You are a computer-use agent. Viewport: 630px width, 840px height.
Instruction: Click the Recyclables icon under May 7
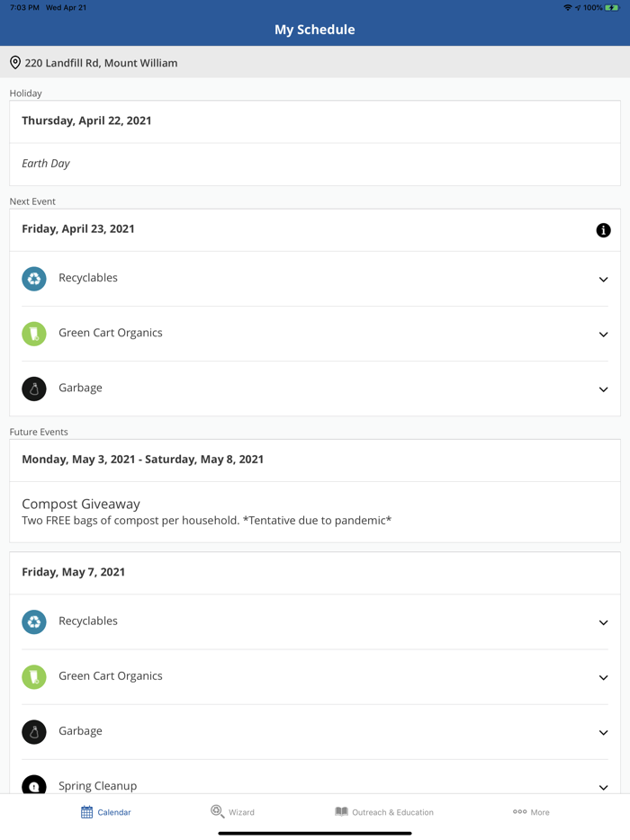tap(34, 621)
